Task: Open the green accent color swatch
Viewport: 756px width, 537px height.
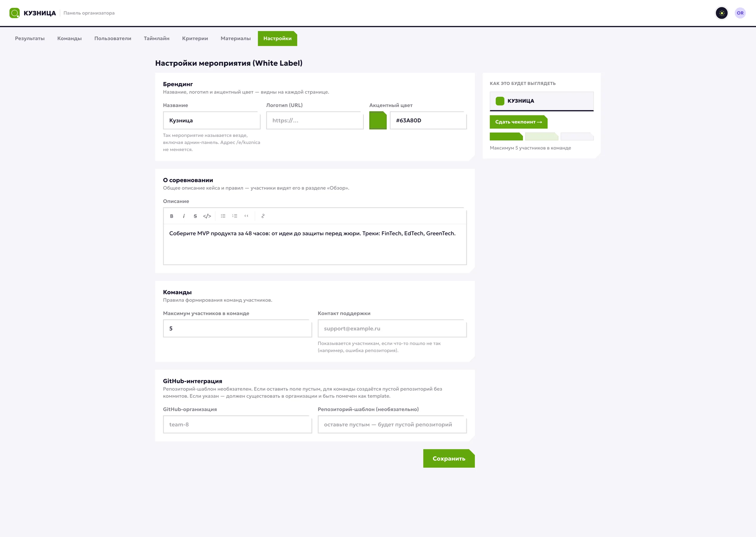Action: click(378, 120)
